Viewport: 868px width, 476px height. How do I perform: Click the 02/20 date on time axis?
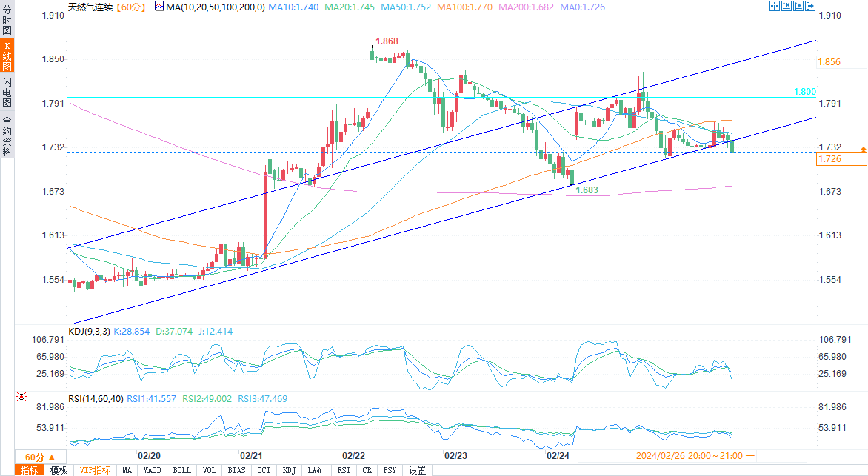(x=149, y=456)
